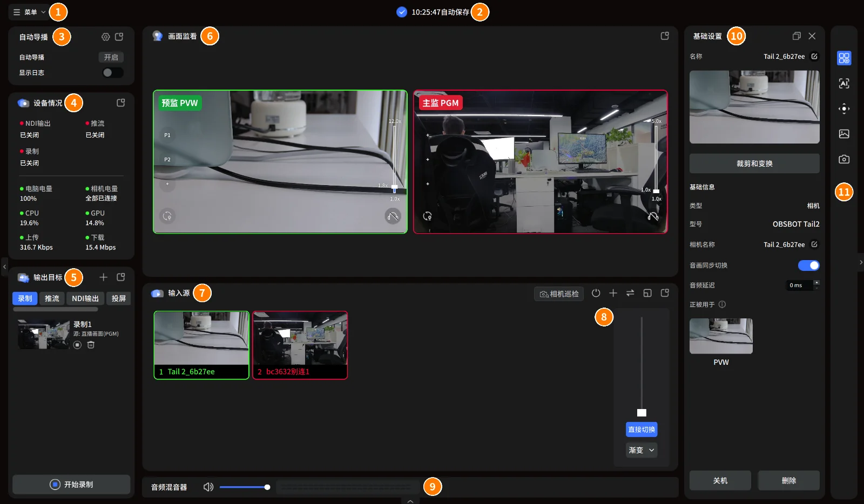
Task: Toggle the 显示日志 switch
Action: click(112, 72)
